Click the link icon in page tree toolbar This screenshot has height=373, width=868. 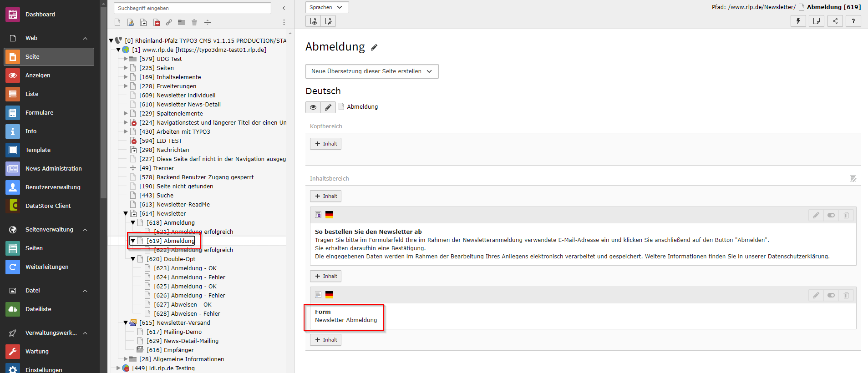169,22
